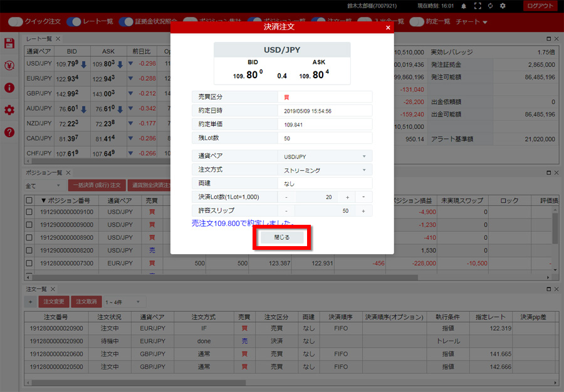This screenshot has width=564, height=392.
Task: Toggle the 証拠金状況照会 switch
Action: [x=126, y=21]
